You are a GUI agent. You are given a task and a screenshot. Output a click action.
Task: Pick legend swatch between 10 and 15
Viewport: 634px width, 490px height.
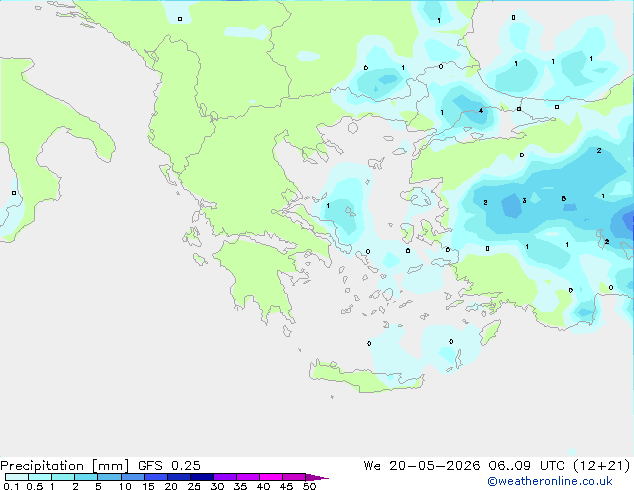point(133,477)
